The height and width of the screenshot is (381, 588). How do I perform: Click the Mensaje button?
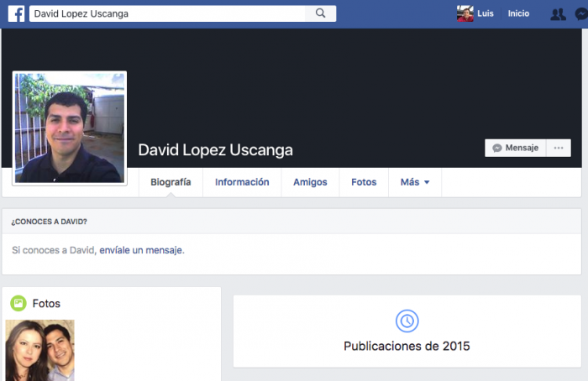click(x=515, y=148)
